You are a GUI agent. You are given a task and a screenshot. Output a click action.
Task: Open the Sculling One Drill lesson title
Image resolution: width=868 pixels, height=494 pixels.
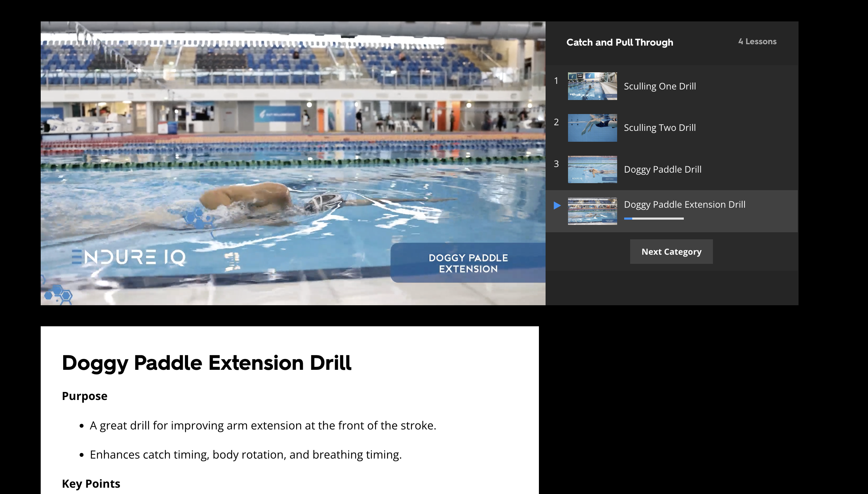(660, 86)
